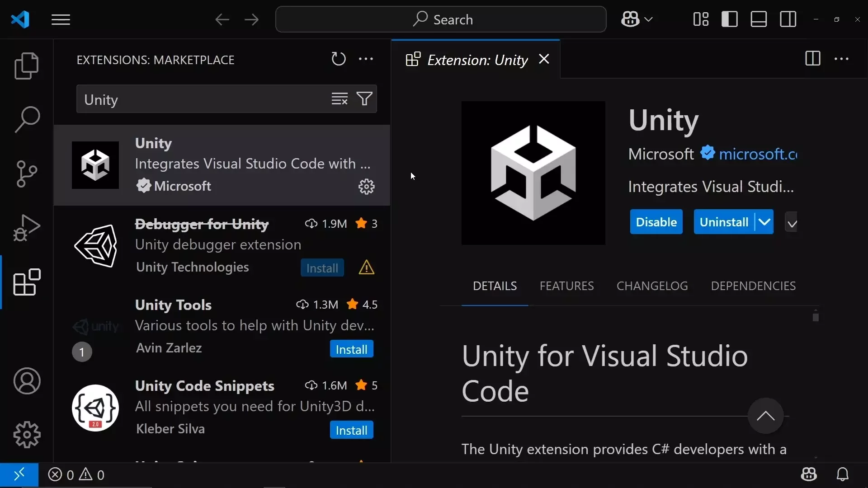Viewport: 868px width, 488px height.
Task: Clear extensions search results
Action: tap(340, 99)
